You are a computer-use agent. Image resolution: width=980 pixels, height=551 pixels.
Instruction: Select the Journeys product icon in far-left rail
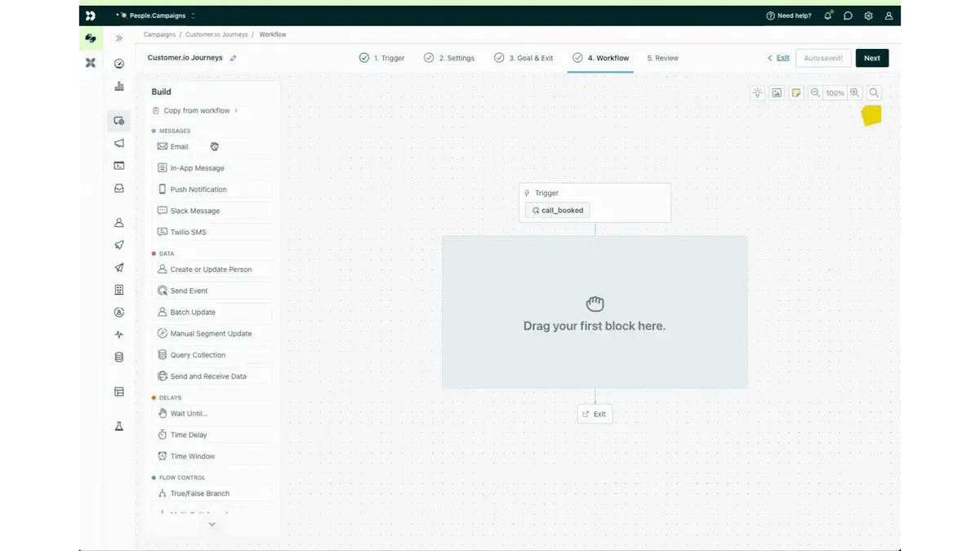pyautogui.click(x=91, y=38)
